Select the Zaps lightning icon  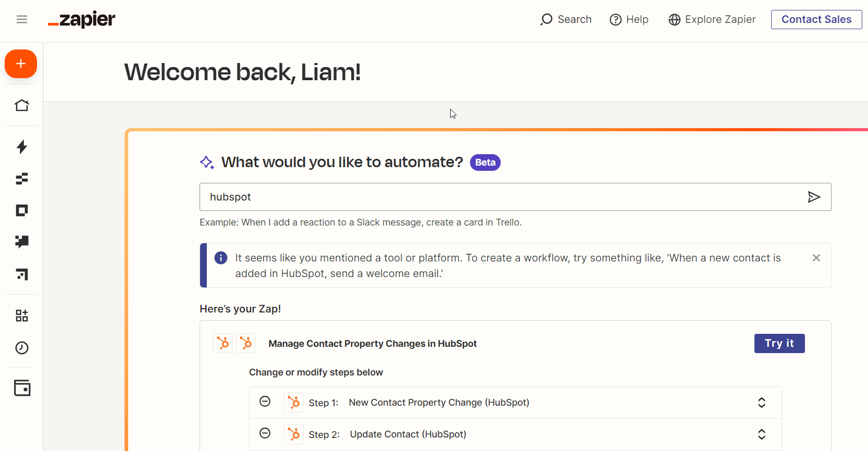[x=22, y=147]
